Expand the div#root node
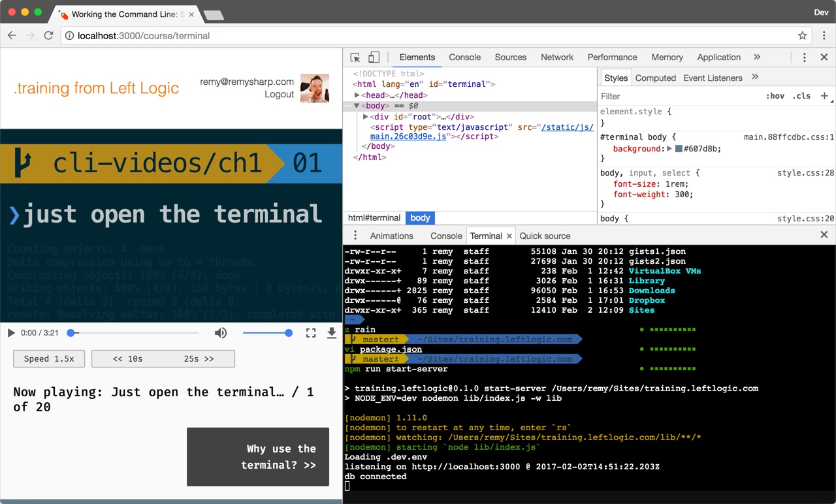 (x=366, y=117)
